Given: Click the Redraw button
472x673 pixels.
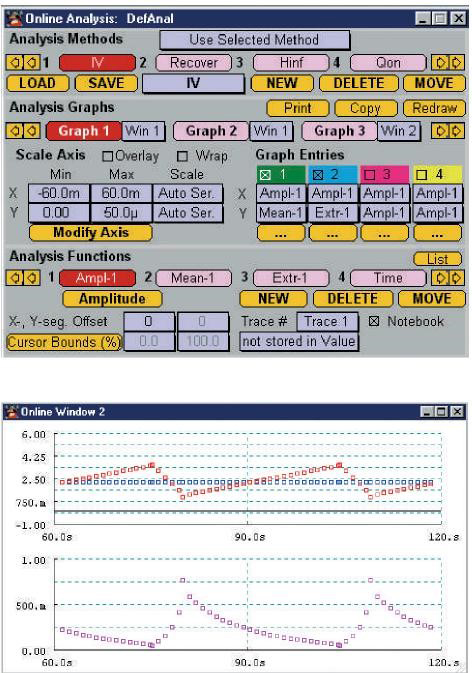Looking at the screenshot, I should (434, 109).
